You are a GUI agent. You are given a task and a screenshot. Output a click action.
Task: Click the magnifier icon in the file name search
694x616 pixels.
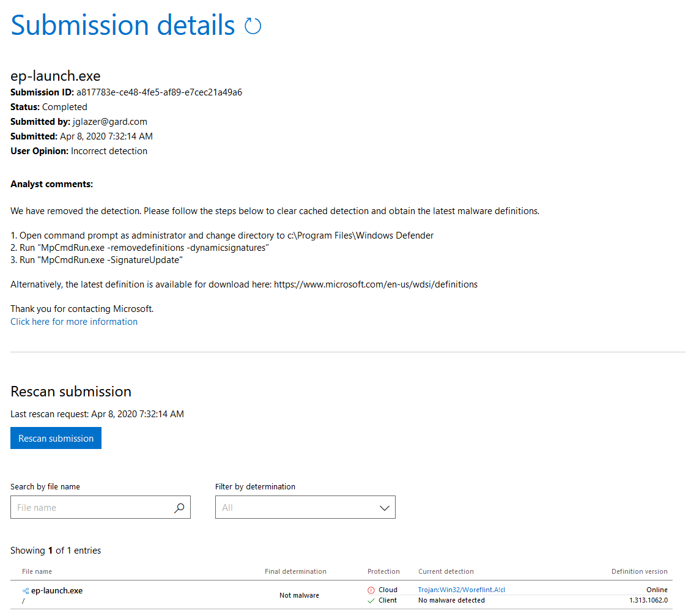179,507
